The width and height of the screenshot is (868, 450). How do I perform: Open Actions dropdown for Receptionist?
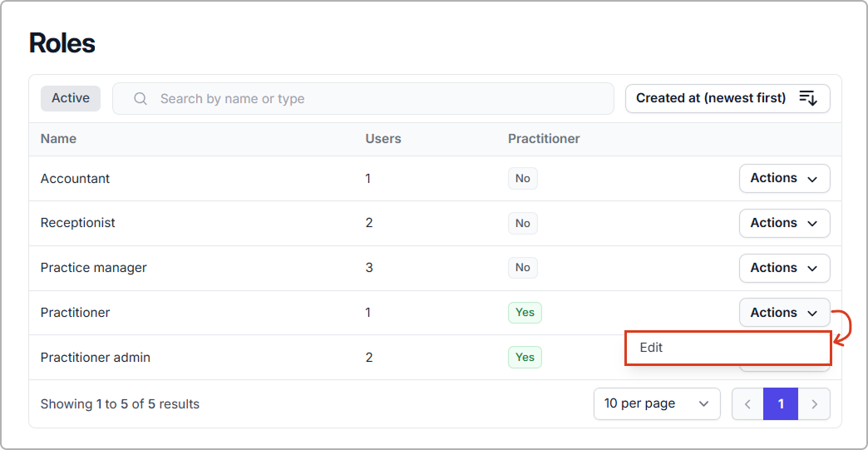[784, 223]
